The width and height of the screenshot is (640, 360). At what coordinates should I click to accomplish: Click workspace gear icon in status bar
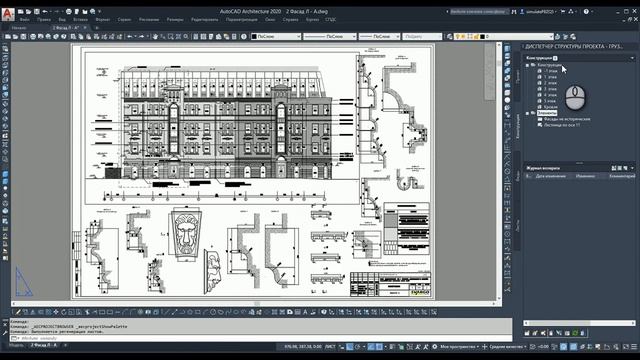(x=435, y=347)
